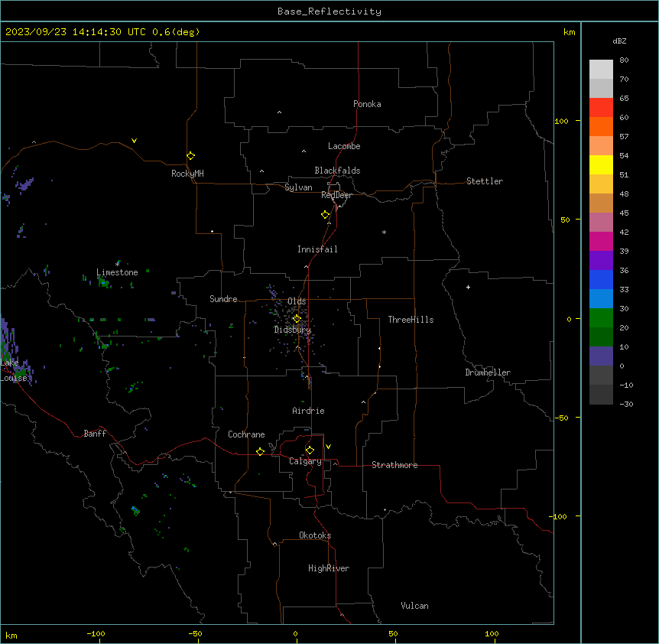Click the Stettler label
The height and width of the screenshot is (644, 659).
[x=485, y=181]
